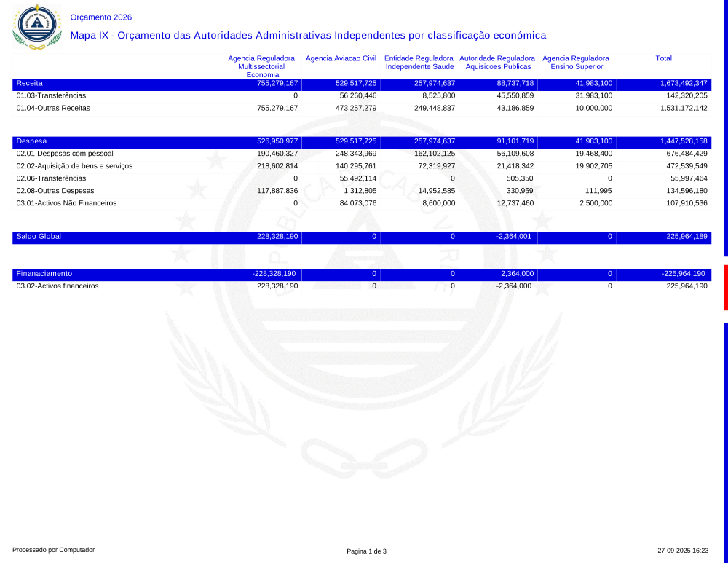
Task: Click '03.01-Activos Não Financeiros' row label
Action: 66,203
